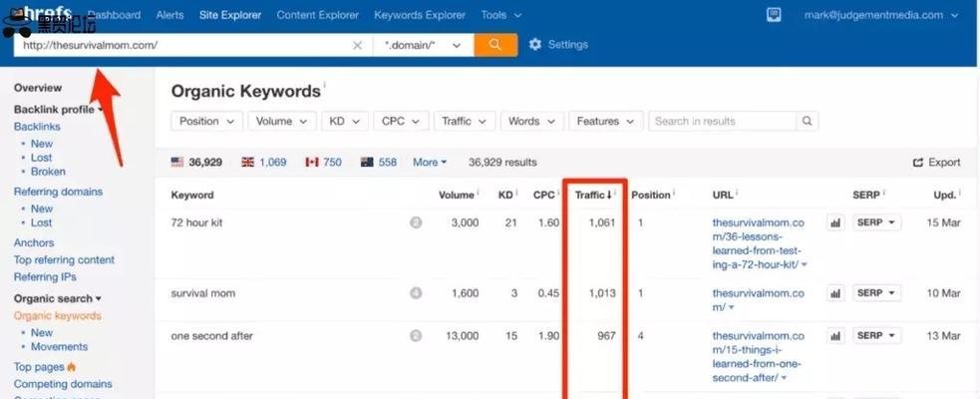Image resolution: width=980 pixels, height=399 pixels.
Task: Go to the Alerts tab
Action: (170, 15)
